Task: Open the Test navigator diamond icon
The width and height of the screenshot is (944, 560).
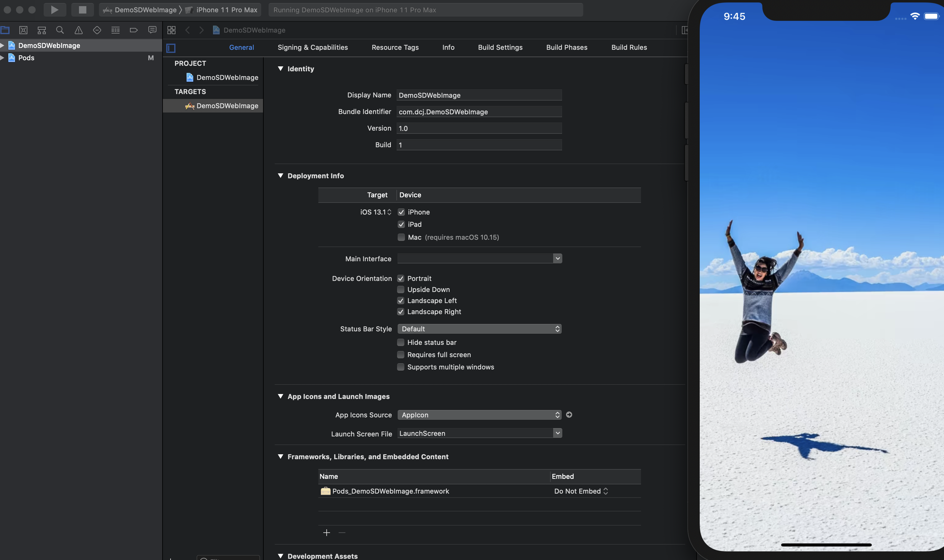Action: (x=96, y=30)
